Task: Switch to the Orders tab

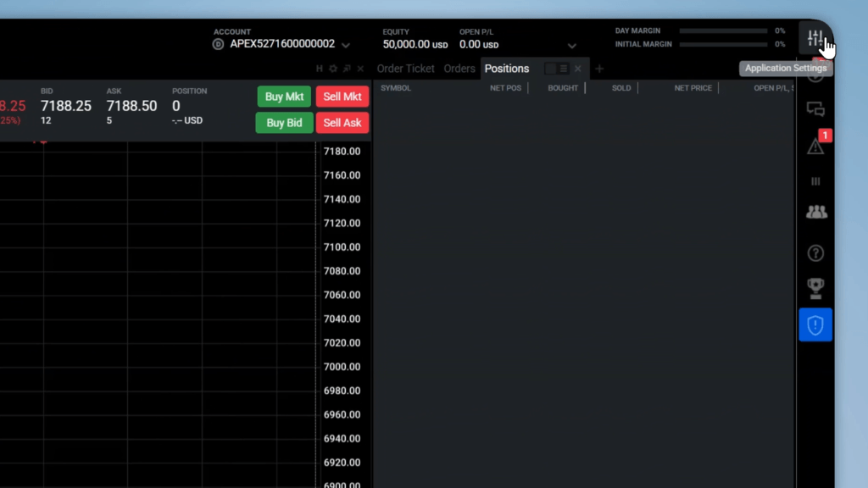Action: (459, 69)
